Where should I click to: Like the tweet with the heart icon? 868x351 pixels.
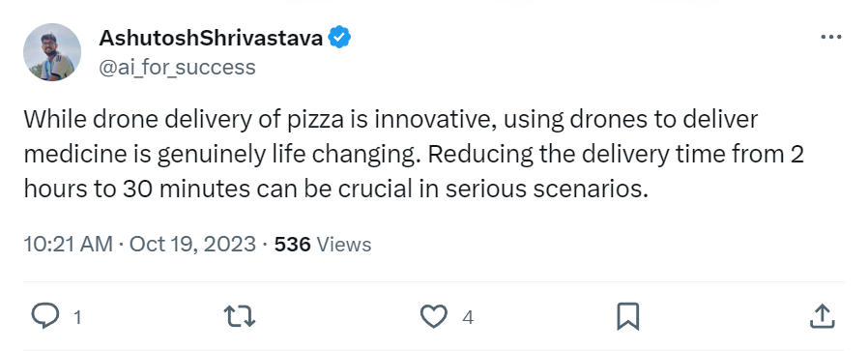point(433,317)
